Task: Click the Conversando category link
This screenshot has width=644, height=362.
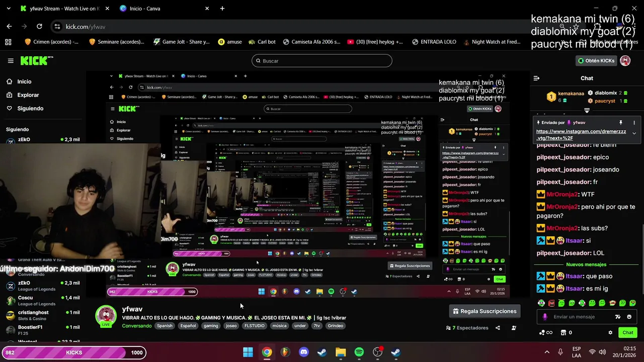Action: coord(136,326)
